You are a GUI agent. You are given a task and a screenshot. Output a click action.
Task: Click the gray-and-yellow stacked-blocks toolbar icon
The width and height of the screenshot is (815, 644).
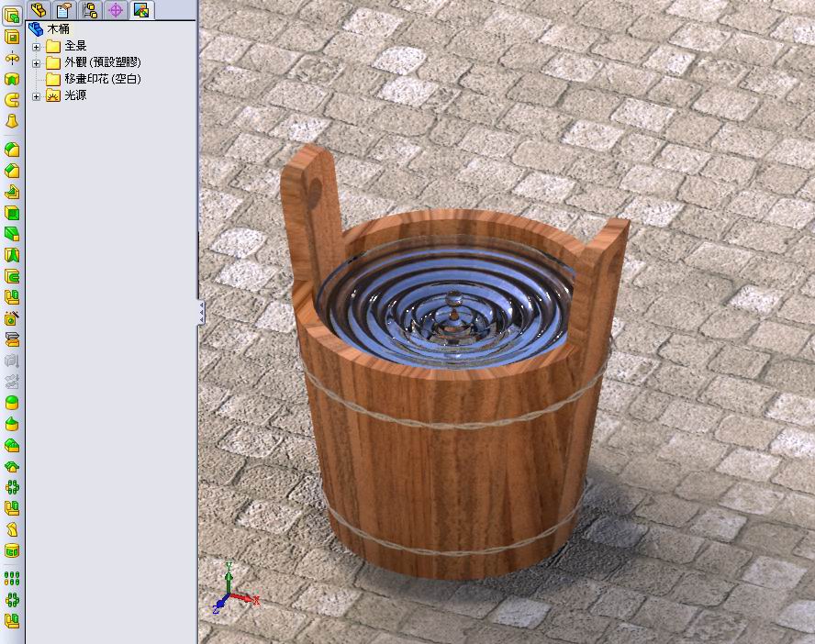coord(11,339)
